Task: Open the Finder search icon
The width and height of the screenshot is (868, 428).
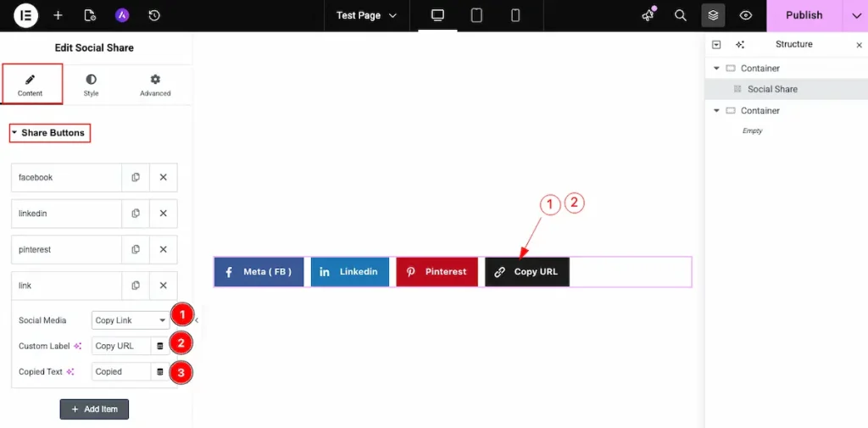Action: 680,15
